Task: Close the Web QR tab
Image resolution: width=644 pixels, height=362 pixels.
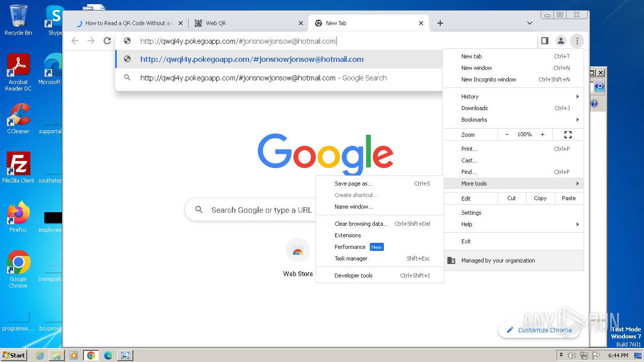Action: point(301,23)
